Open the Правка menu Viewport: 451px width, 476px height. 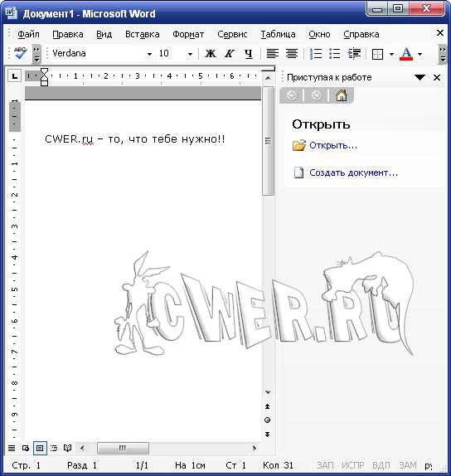[68, 34]
